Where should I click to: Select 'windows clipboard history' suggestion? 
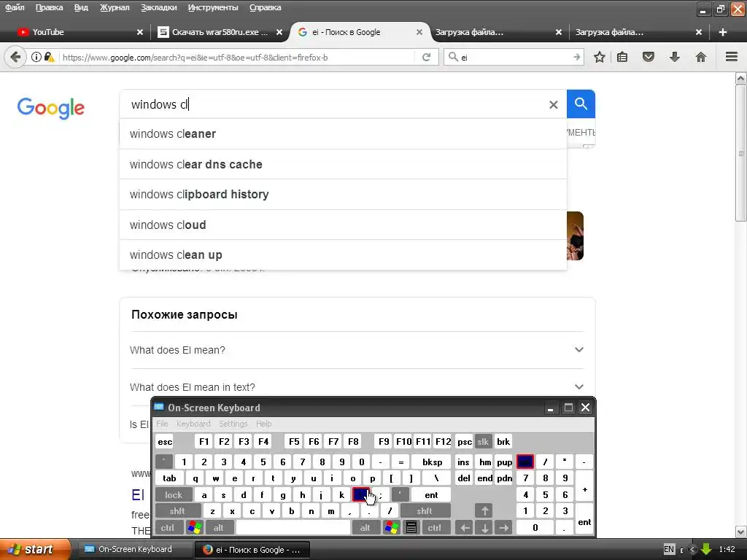(x=343, y=194)
